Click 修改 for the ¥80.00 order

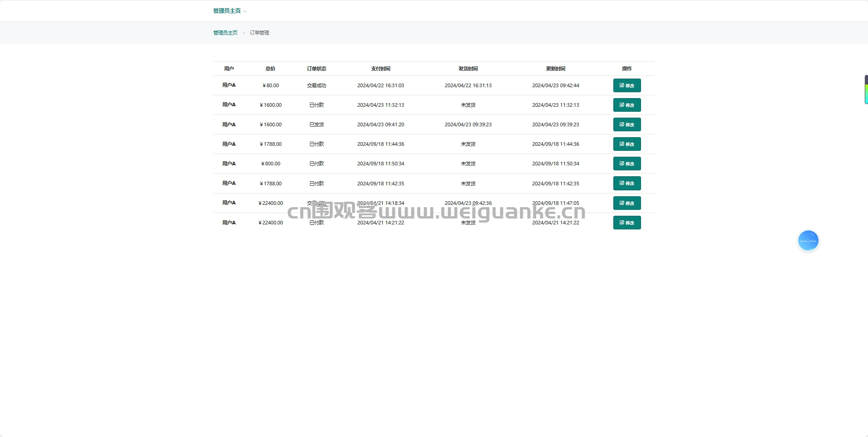click(x=627, y=85)
